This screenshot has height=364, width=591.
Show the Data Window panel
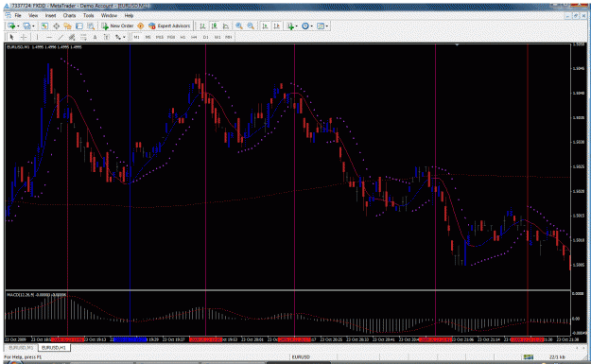click(x=56, y=26)
